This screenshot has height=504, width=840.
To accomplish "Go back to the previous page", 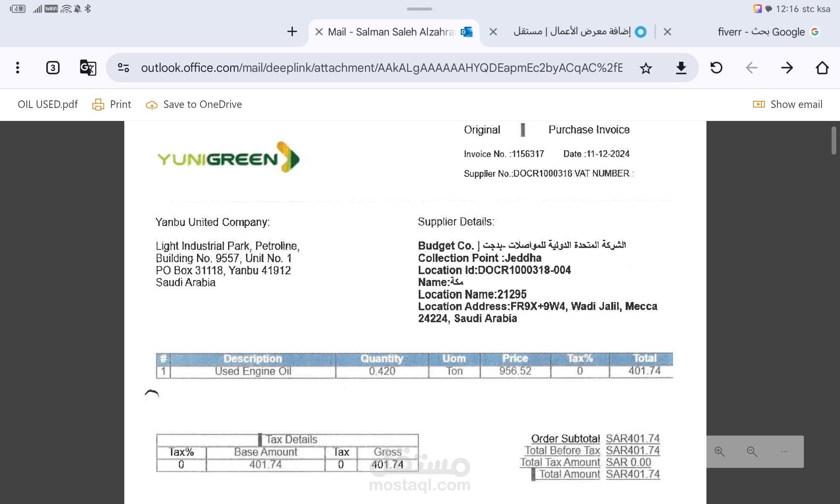I will point(751,68).
